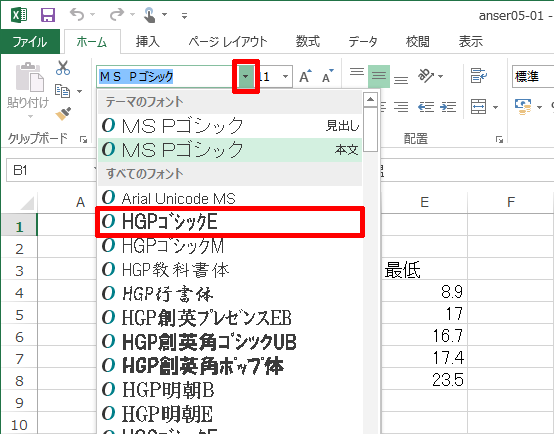Increase font size with large A
Screen dimensions: 554x434
point(305,76)
